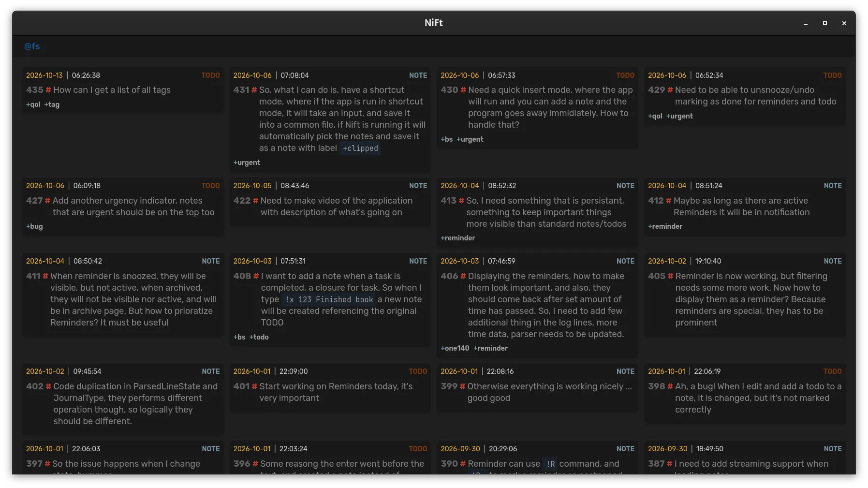Select note number 402
The image size is (868, 488).
(x=35, y=386)
